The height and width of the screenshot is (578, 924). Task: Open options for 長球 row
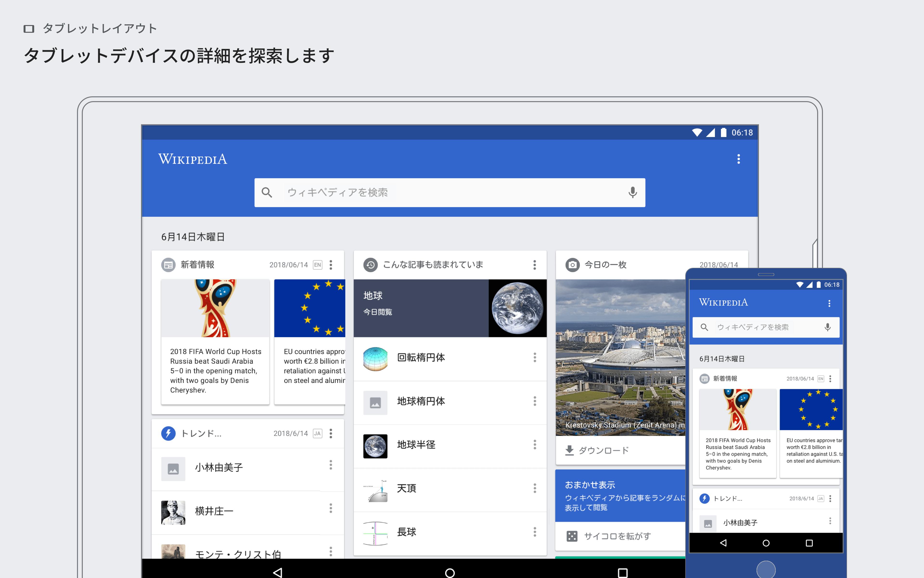[534, 532]
